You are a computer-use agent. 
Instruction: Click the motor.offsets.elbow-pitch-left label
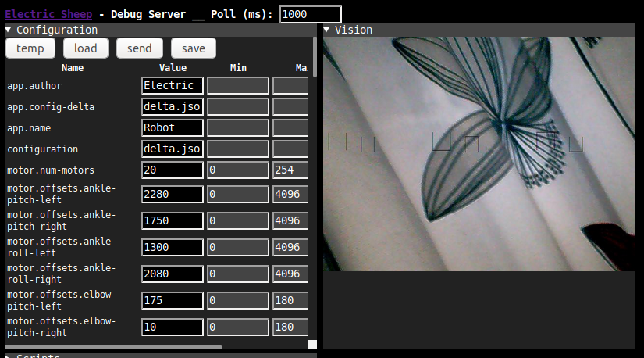[x=62, y=300]
